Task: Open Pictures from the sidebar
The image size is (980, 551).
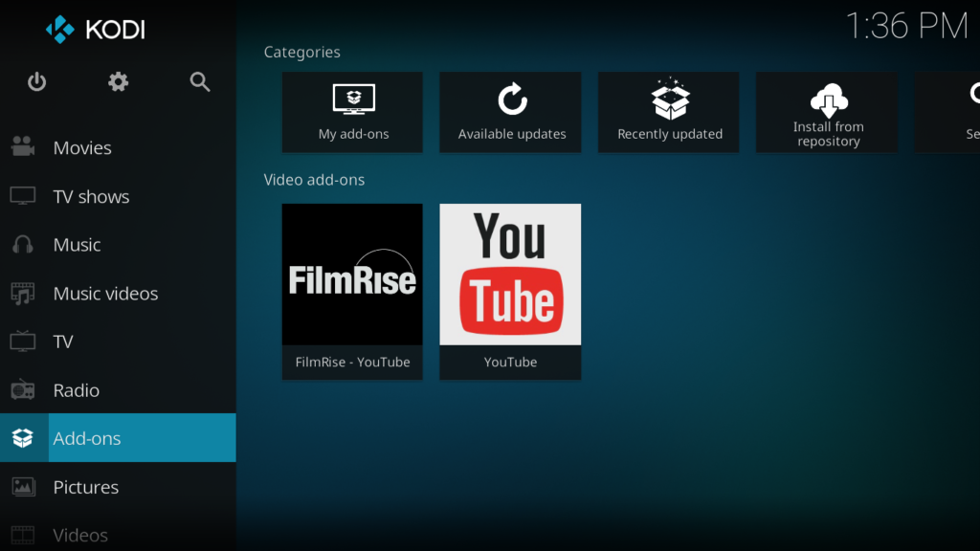Action: [118, 487]
